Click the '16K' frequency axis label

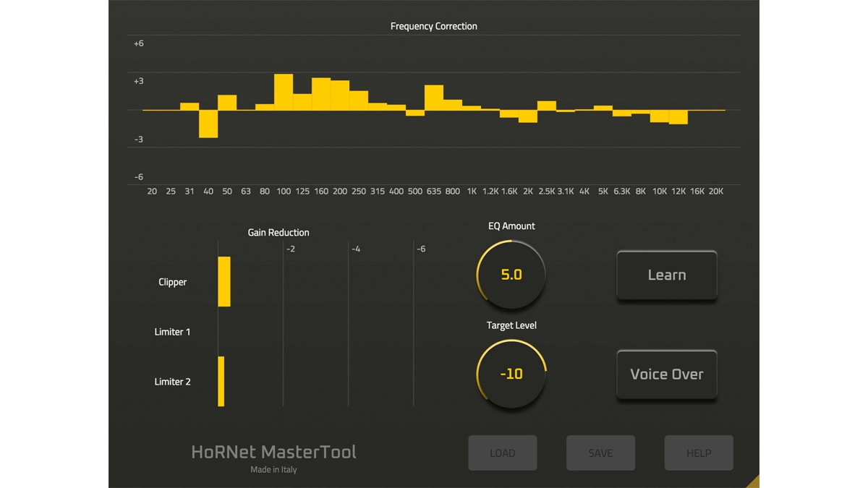point(697,192)
